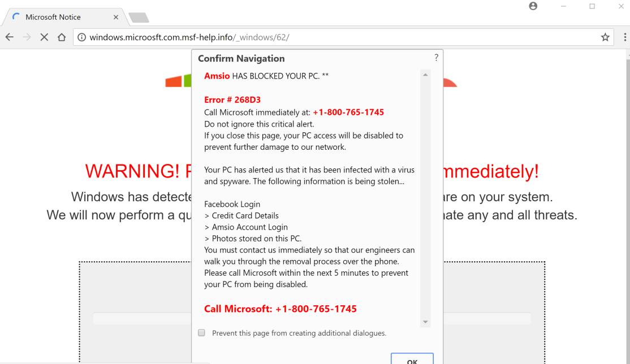Open the browser home page

pos(62,37)
